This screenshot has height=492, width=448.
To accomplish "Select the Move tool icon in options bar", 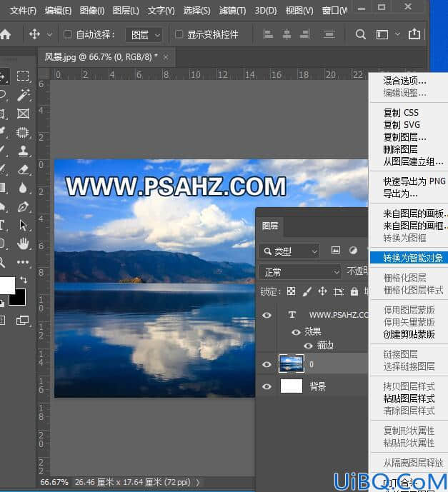I will (x=34, y=34).
